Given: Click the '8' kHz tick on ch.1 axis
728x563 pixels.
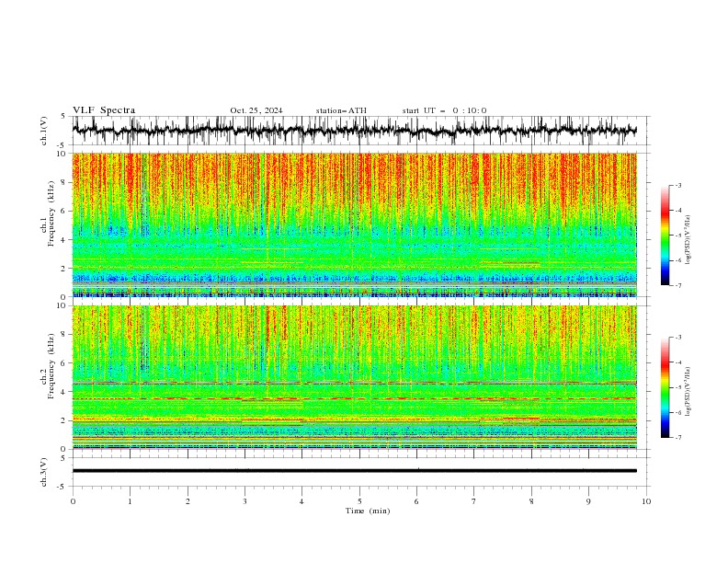Looking at the screenshot, I should click(x=64, y=182).
